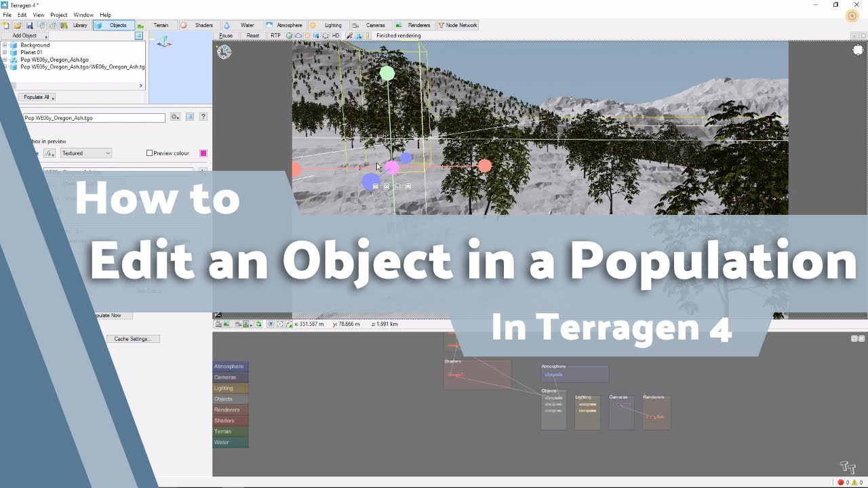Toggle the eye visibility icon below preview
Viewport: 868px width, 488px height.
coord(271,324)
